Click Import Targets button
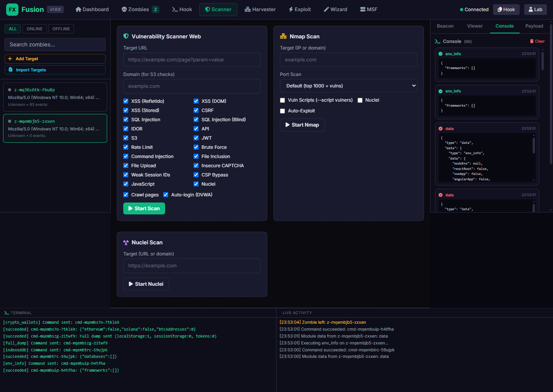The image size is (553, 392). coord(55,70)
